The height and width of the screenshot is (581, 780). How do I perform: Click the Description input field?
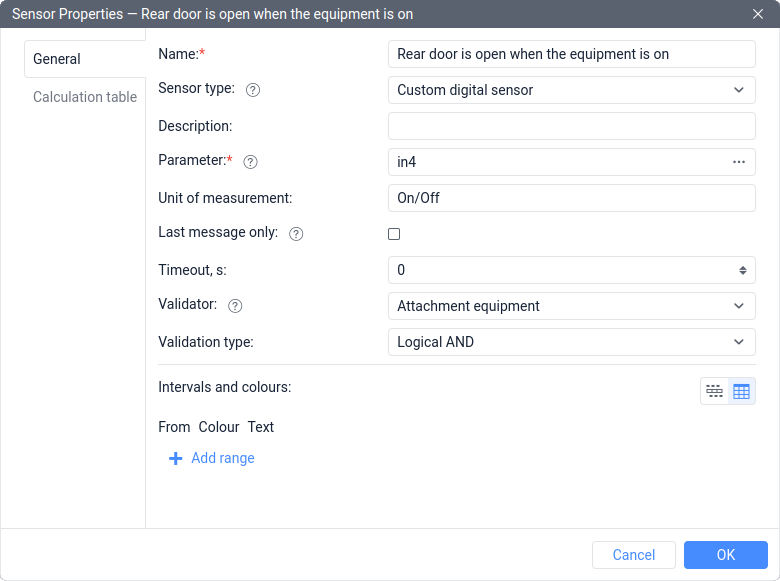click(x=571, y=126)
